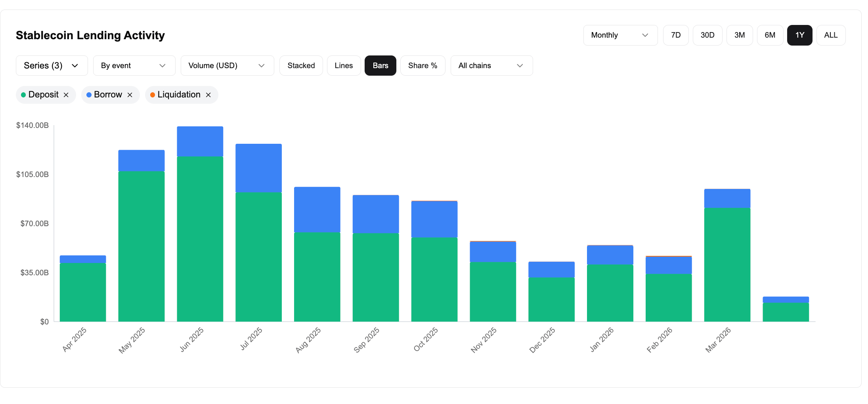Open the Monthly interval dropdown
The height and width of the screenshot is (404, 868).
(x=620, y=35)
